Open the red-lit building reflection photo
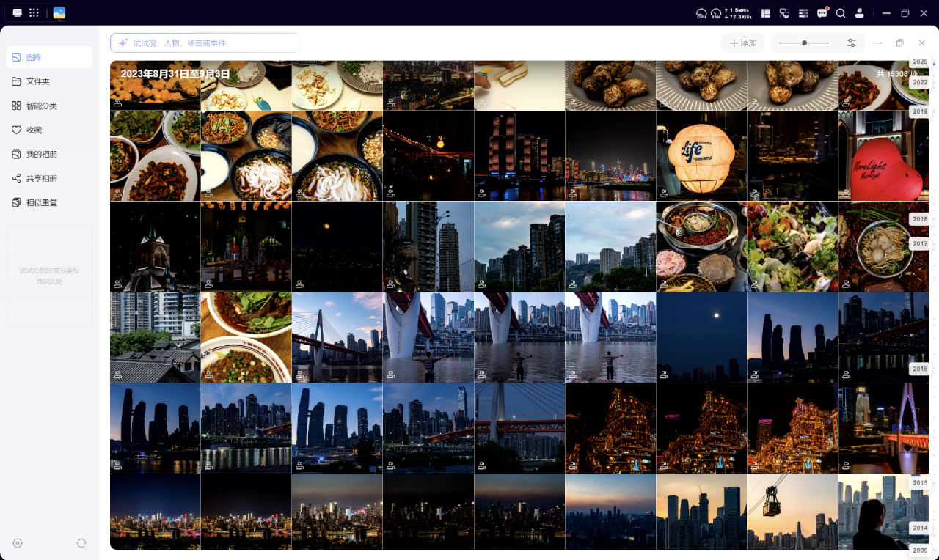This screenshot has width=939, height=560. click(x=519, y=156)
